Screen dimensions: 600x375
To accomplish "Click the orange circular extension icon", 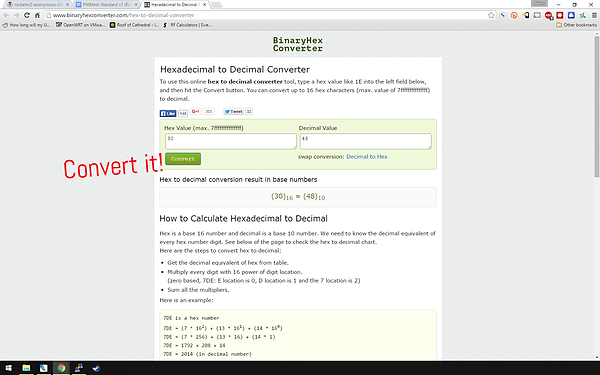I will [514, 15].
